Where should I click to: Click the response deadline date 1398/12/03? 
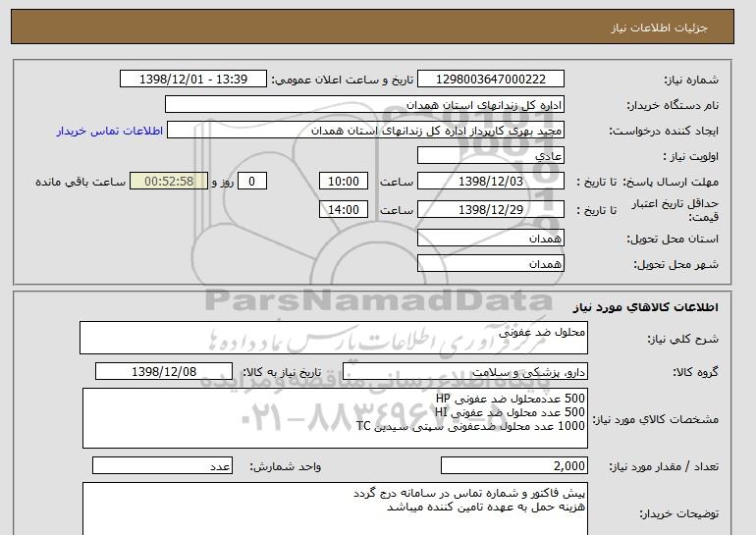(x=490, y=182)
